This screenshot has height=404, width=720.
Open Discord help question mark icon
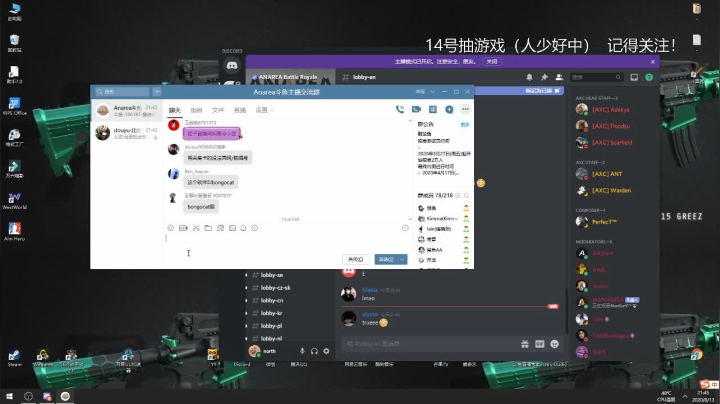[649, 77]
